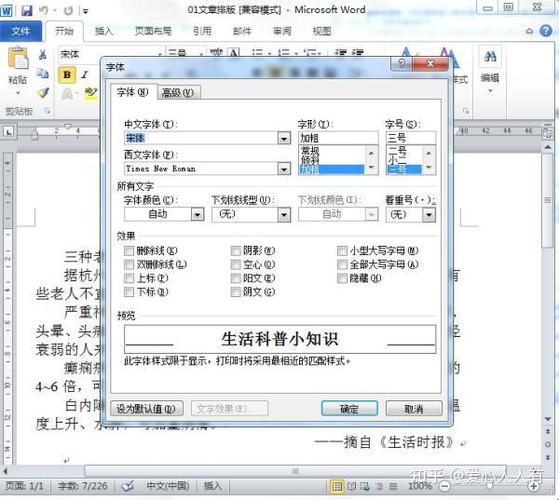Image resolution: width=559 pixels, height=500 pixels.
Task: Click the 字号 size list down scroll arrow
Action: [x=429, y=167]
